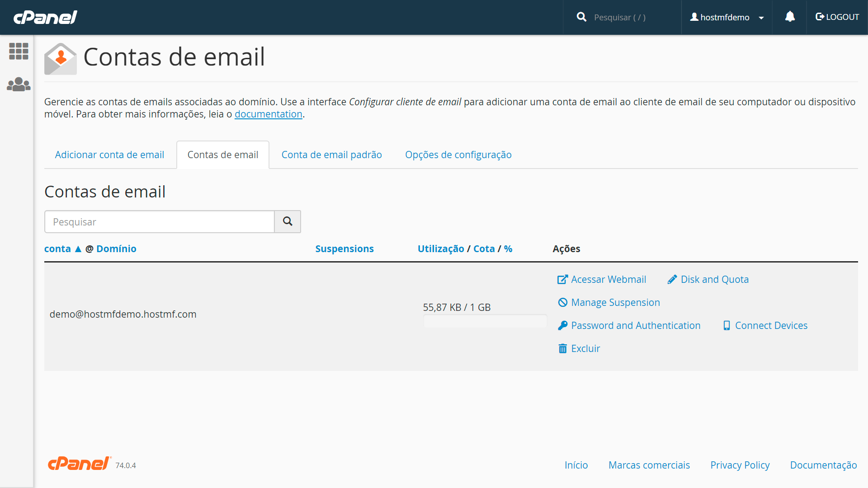Click the header search magnifier icon
This screenshot has width=868, height=488.
pyautogui.click(x=581, y=17)
